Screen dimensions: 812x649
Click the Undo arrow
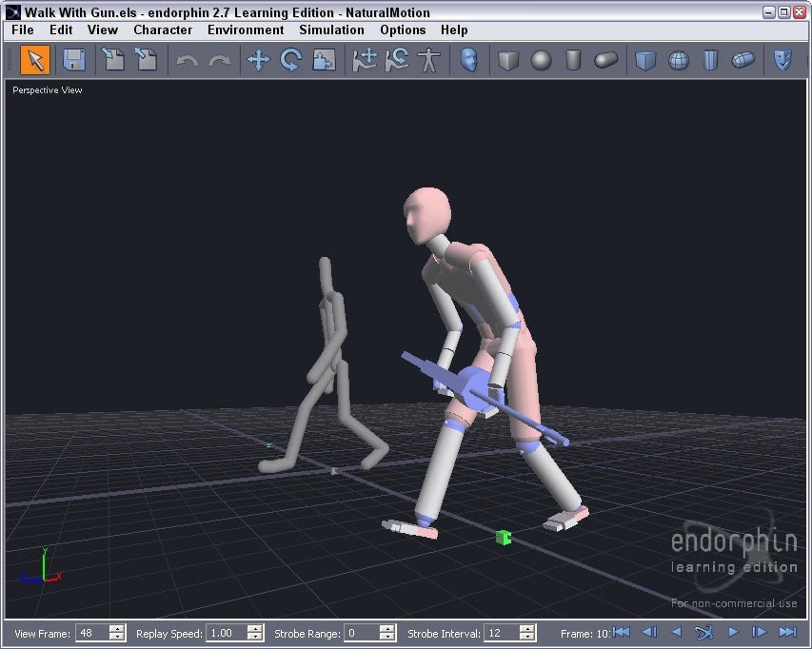point(187,61)
